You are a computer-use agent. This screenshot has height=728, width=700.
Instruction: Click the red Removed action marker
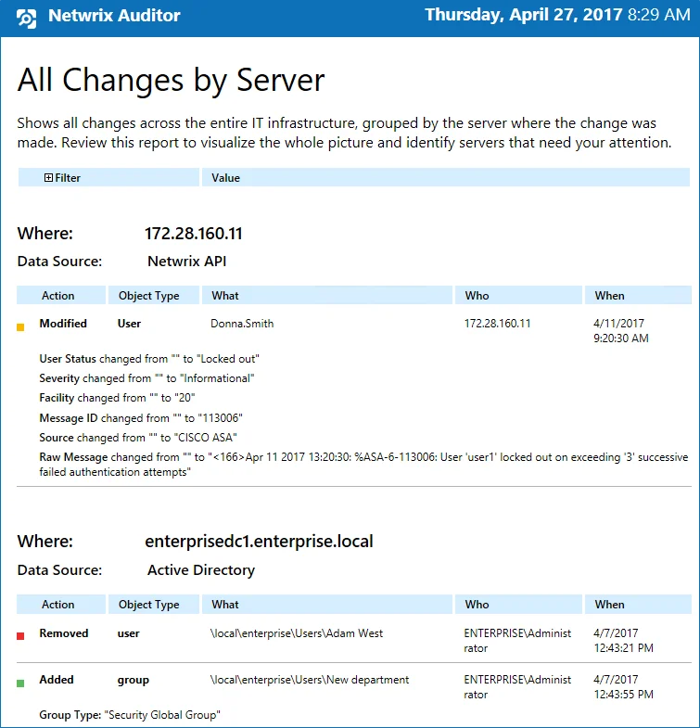click(x=20, y=636)
